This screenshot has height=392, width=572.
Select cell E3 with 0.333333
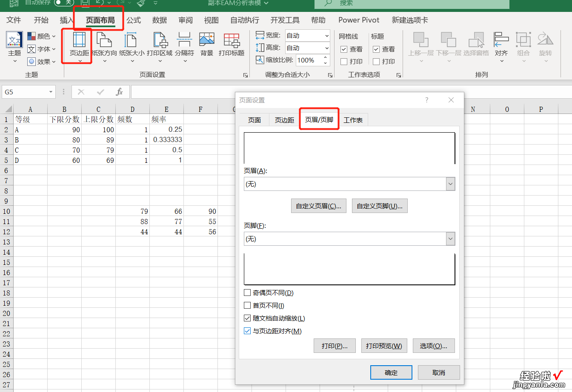[x=167, y=139]
